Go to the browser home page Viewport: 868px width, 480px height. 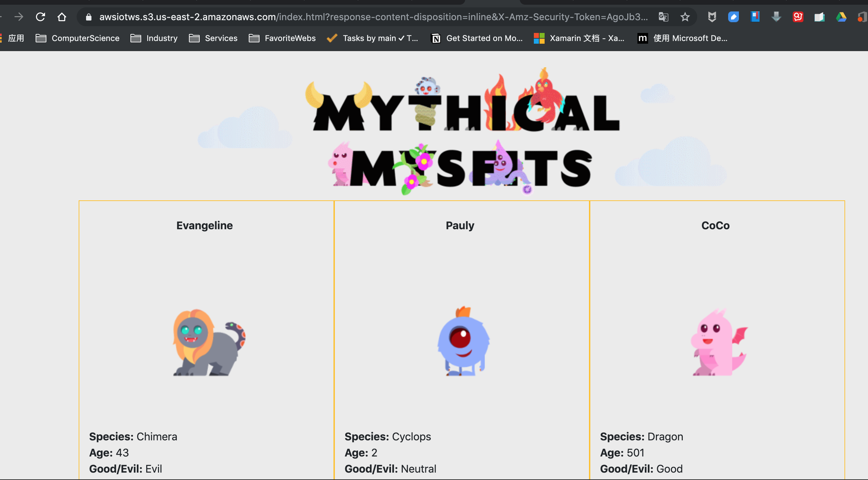tap(62, 16)
